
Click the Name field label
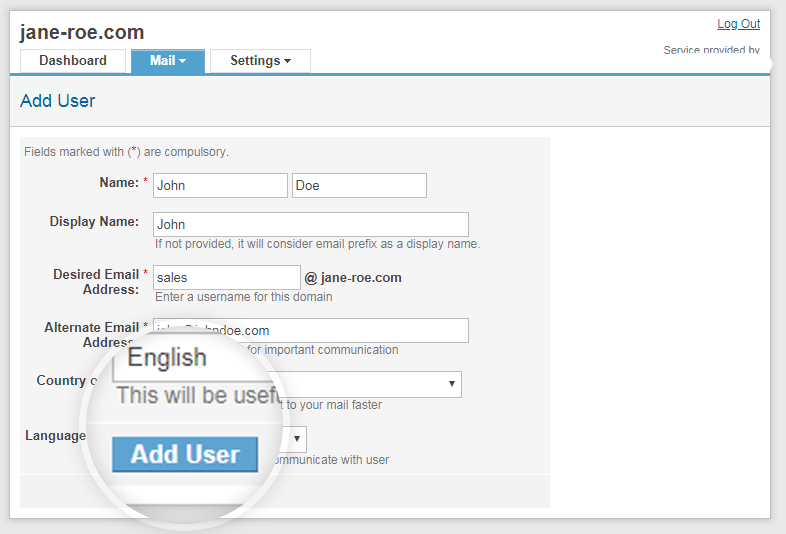[119, 183]
